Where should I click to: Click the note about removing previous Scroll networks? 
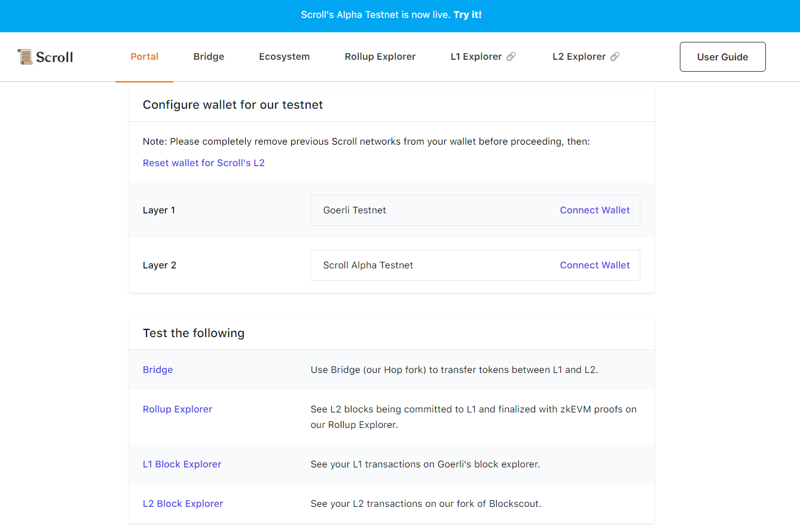coord(367,142)
